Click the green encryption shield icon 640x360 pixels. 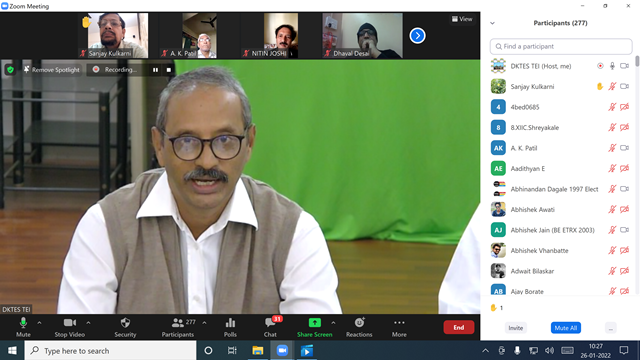pyautogui.click(x=11, y=70)
